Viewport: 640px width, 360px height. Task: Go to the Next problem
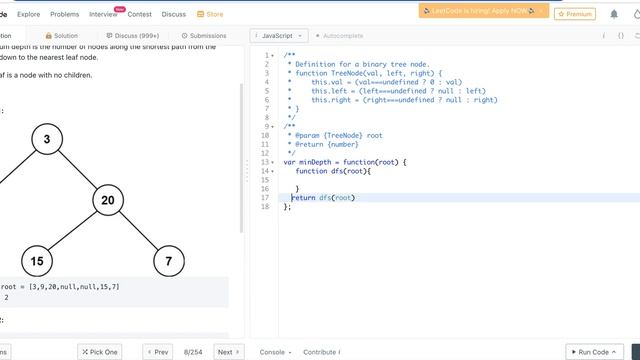[x=229, y=352]
